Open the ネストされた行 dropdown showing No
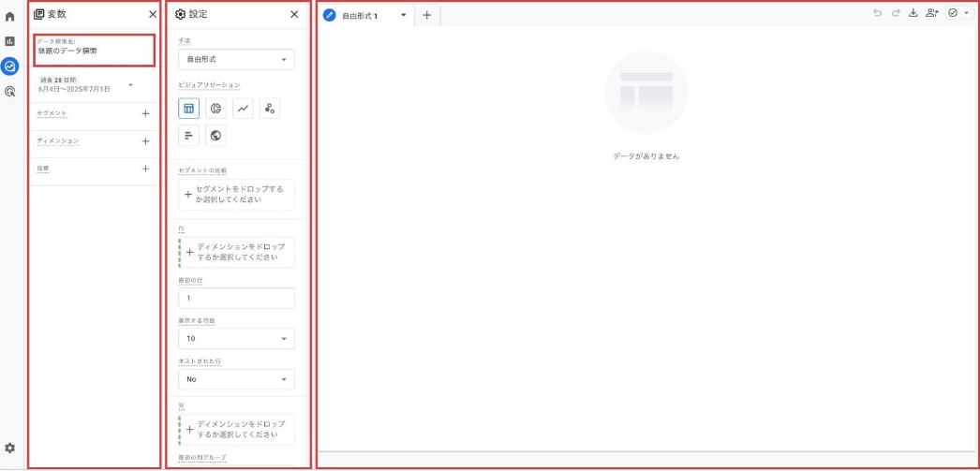 coord(236,379)
